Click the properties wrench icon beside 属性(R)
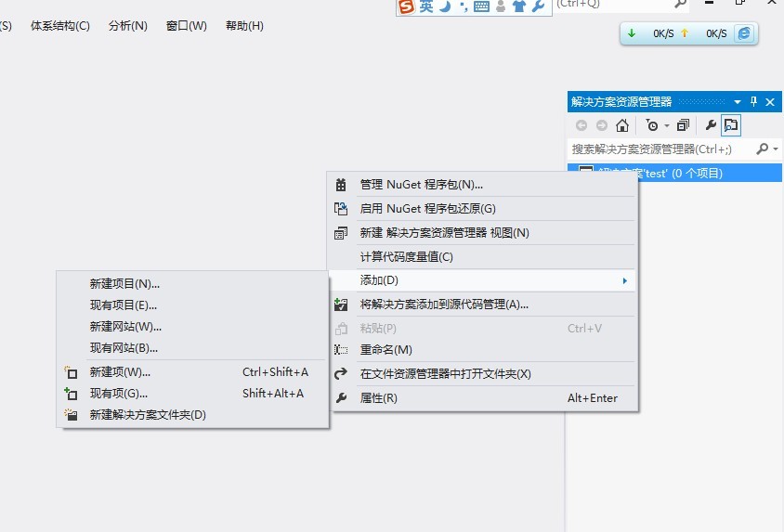This screenshot has width=784, height=532. [341, 398]
